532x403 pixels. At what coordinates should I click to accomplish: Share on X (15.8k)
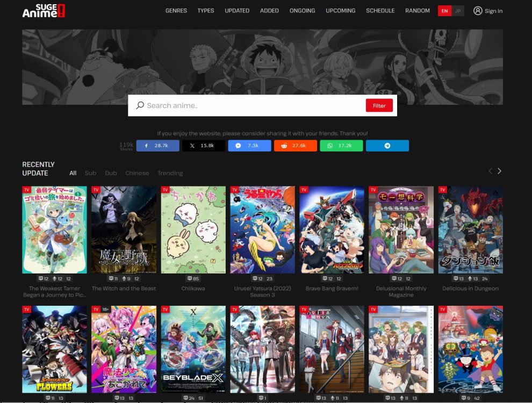click(204, 146)
